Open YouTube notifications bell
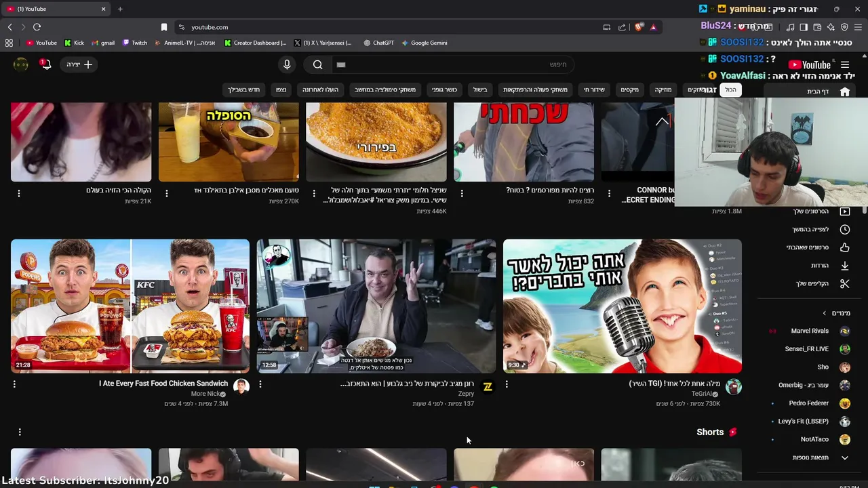Screen dimensions: 868x488 [x=46, y=64]
